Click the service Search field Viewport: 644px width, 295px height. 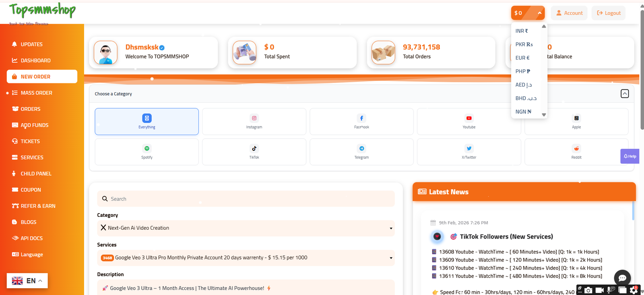point(246,199)
